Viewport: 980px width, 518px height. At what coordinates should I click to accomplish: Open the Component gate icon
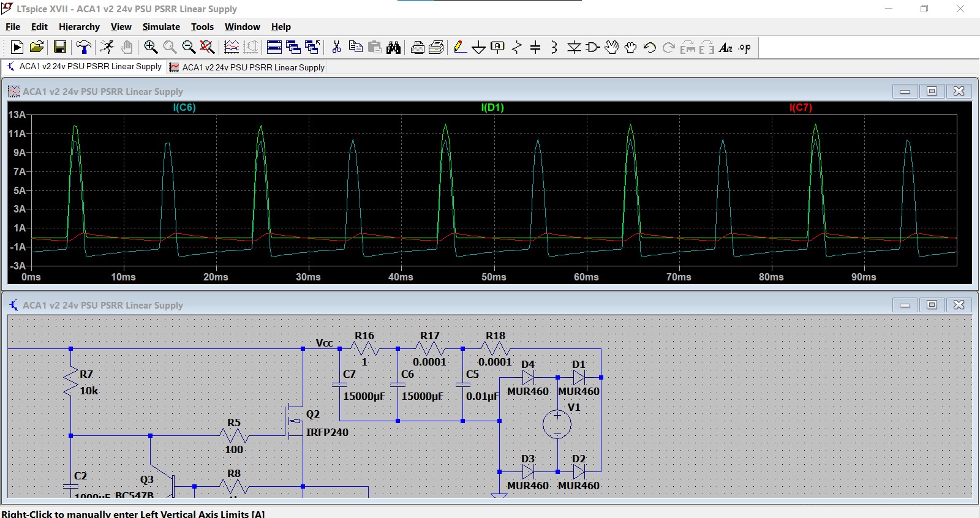coord(592,47)
